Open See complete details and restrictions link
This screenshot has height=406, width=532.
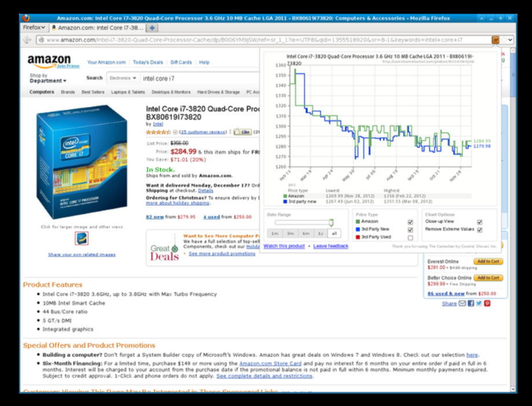point(265,376)
